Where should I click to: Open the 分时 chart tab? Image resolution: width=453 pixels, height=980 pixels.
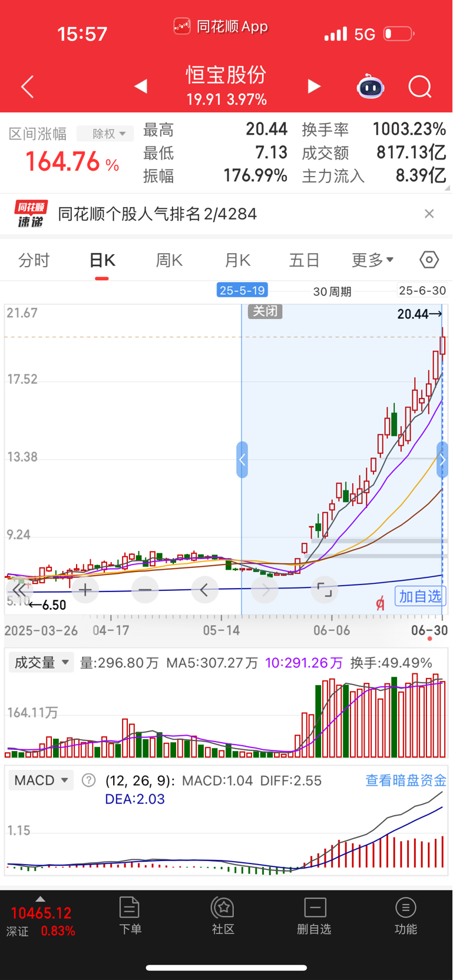click(34, 260)
